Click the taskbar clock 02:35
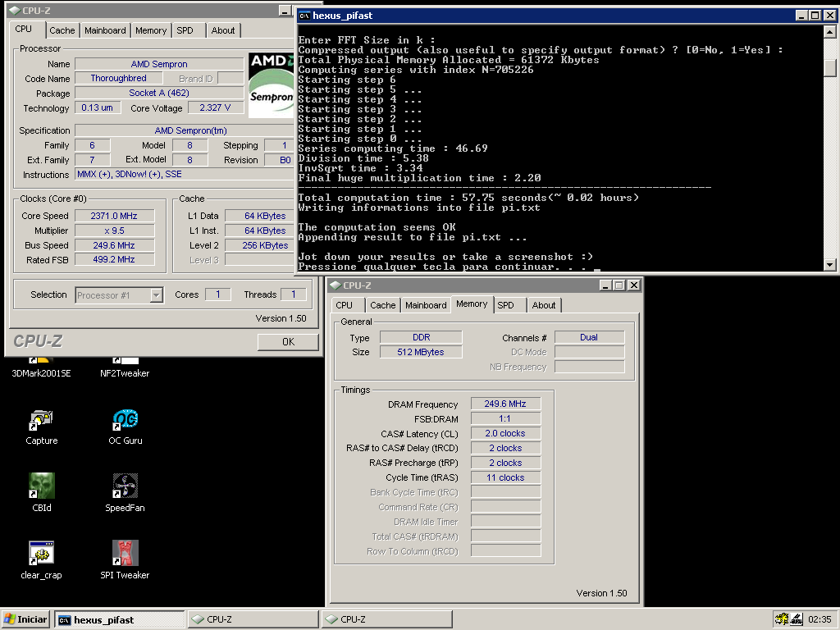The image size is (840, 630). pos(819,619)
